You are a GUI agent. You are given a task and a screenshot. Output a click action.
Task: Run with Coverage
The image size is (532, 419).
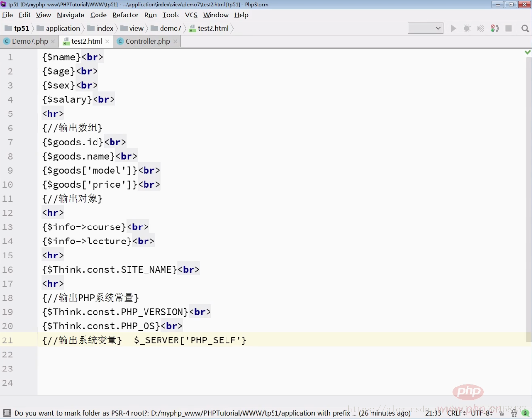481,28
